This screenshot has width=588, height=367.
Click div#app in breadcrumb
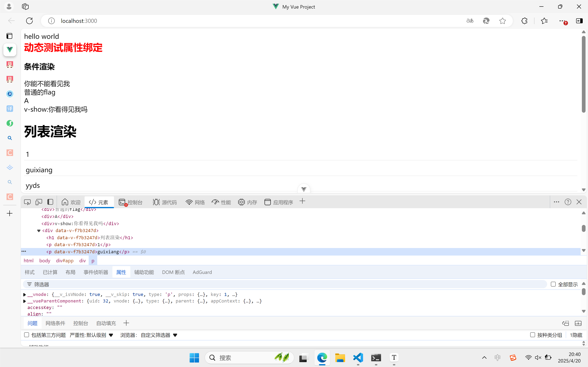point(65,261)
